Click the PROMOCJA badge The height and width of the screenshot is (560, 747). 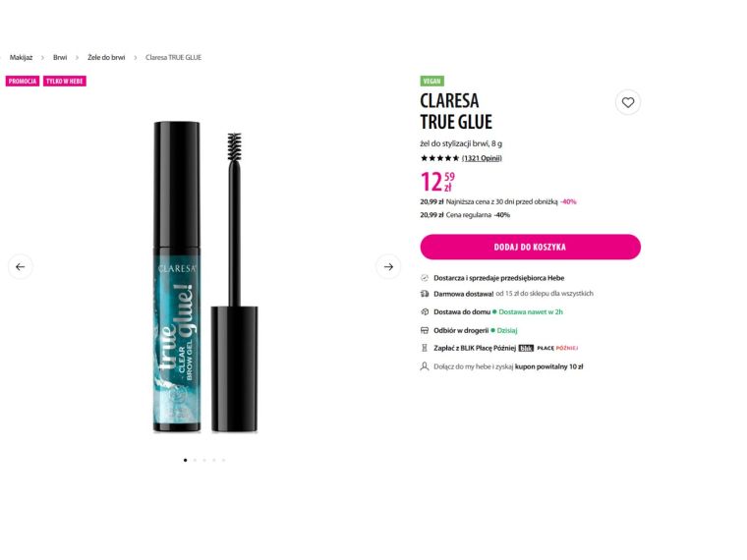pos(23,81)
